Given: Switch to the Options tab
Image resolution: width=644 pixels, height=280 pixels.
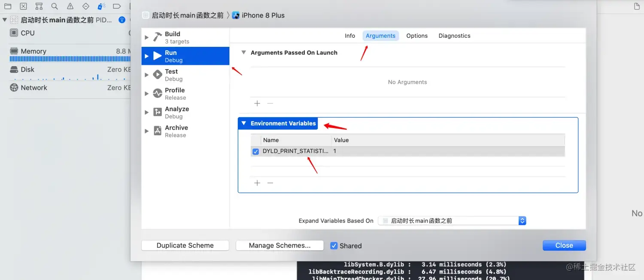Looking at the screenshot, I should coord(417,36).
